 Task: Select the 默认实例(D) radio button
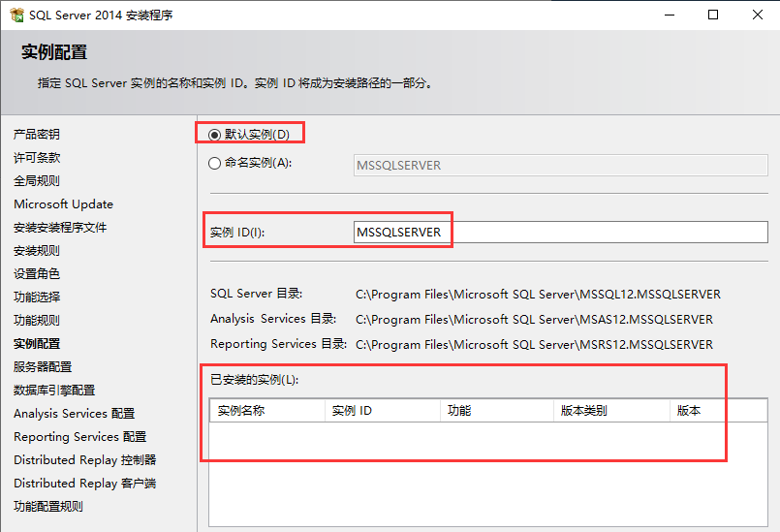coord(214,135)
